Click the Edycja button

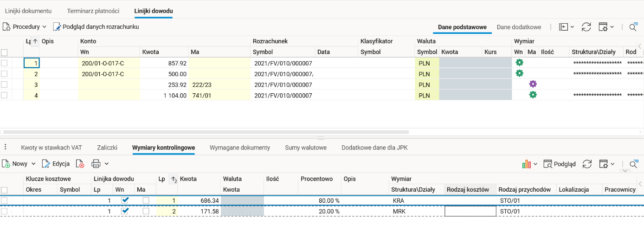56,164
